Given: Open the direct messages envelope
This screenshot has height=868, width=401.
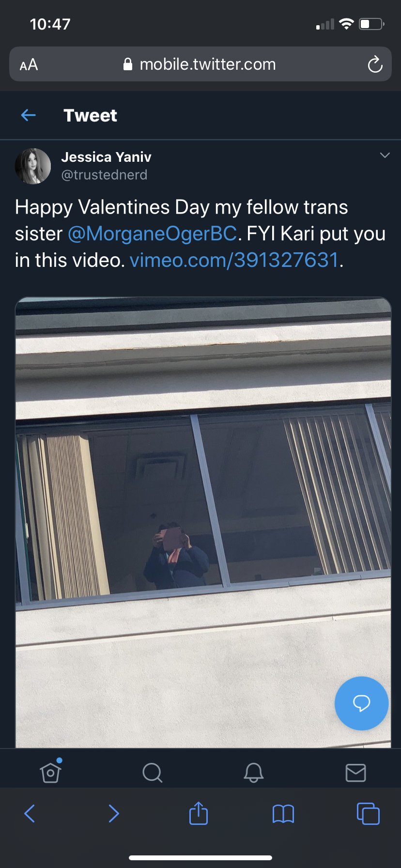Looking at the screenshot, I should [355, 773].
